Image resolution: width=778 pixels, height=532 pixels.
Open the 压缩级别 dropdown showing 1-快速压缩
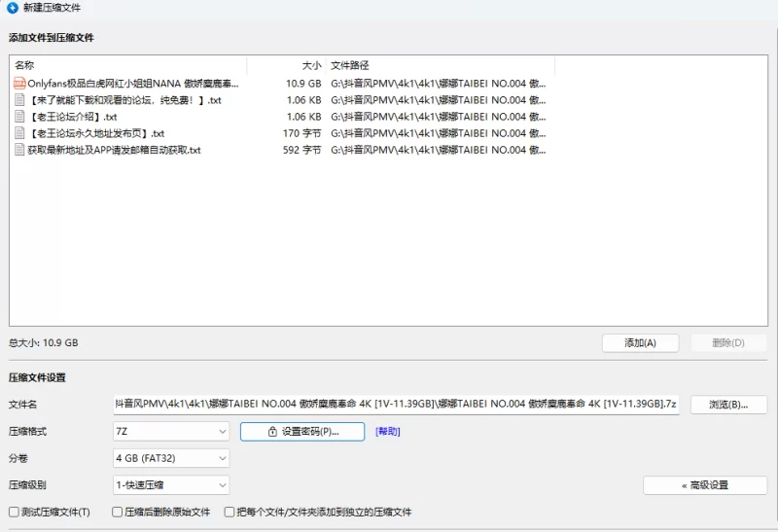(171, 485)
